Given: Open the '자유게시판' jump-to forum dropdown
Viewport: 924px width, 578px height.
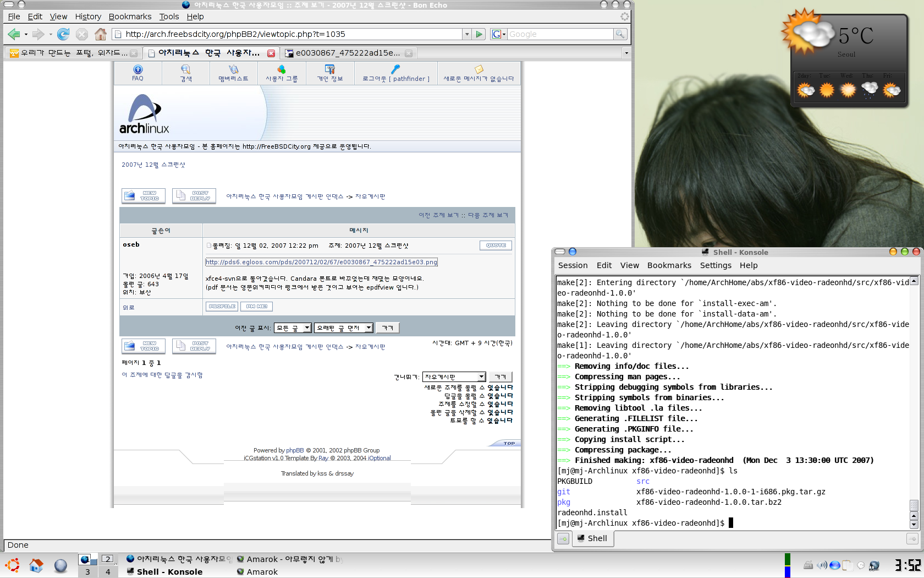Looking at the screenshot, I should coord(454,377).
